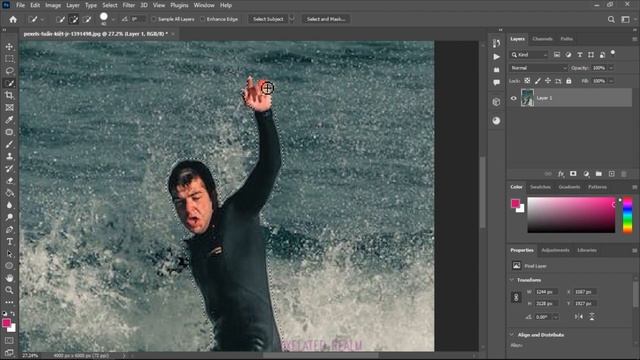Toggle New Selection mode in options bar

pyautogui.click(x=60, y=19)
